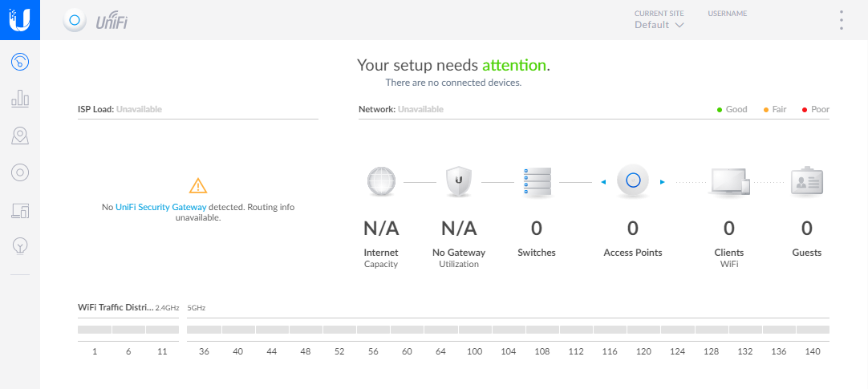Open the UniFi Security Gateway link

(x=161, y=207)
